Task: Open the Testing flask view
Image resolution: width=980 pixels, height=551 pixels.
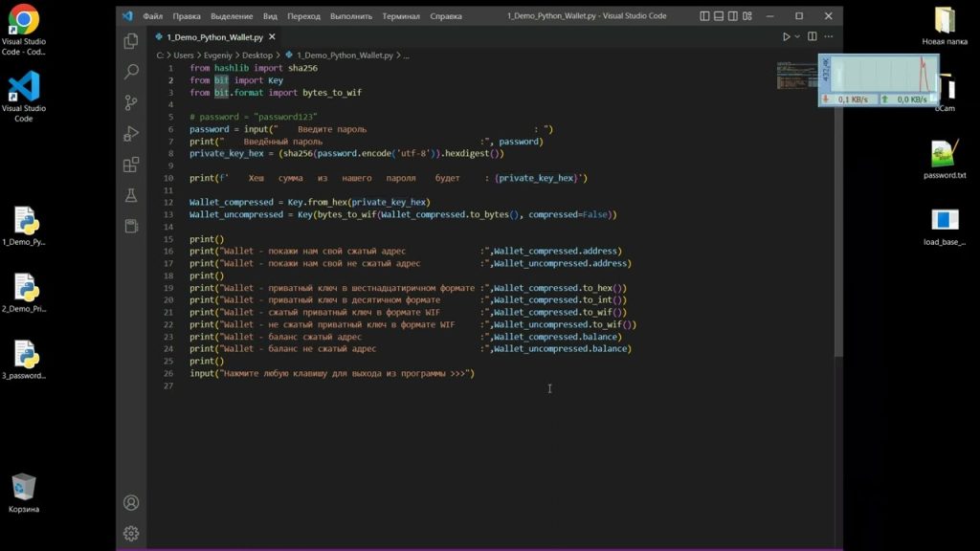Action: click(x=131, y=195)
